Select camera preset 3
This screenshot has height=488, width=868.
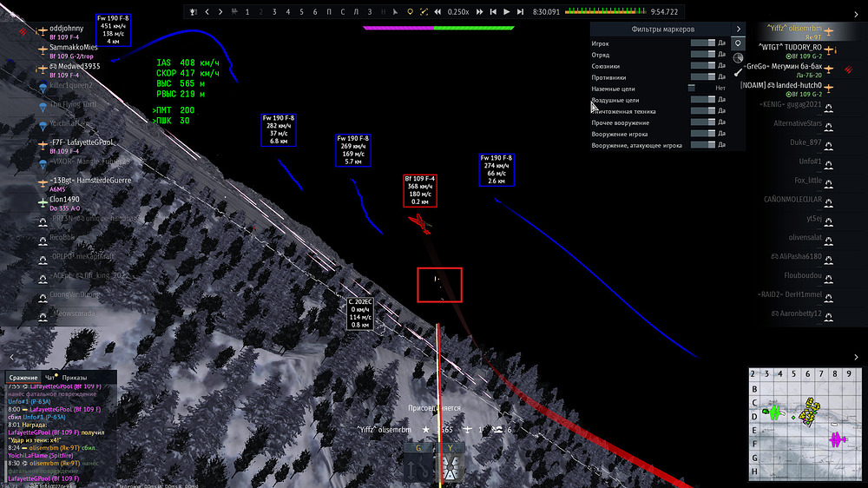(274, 11)
